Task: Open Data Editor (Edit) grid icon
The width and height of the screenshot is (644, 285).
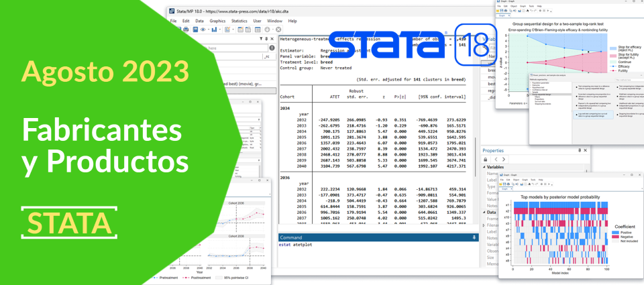Action: pyautogui.click(x=241, y=29)
